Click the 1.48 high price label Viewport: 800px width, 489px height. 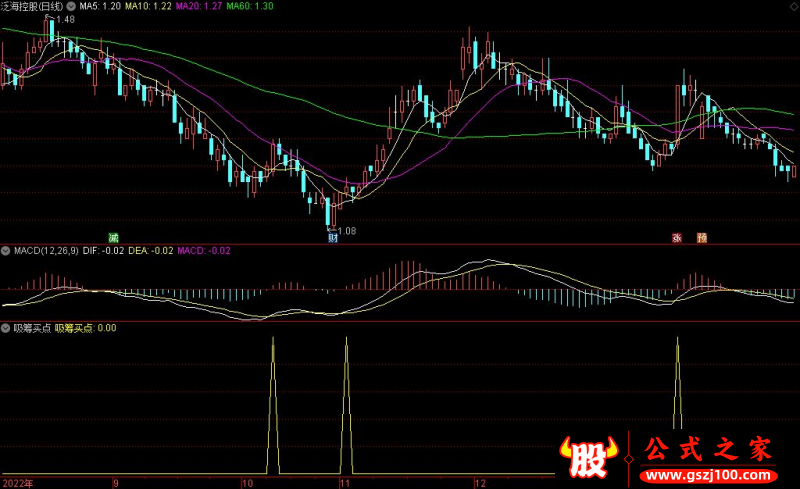[x=64, y=20]
